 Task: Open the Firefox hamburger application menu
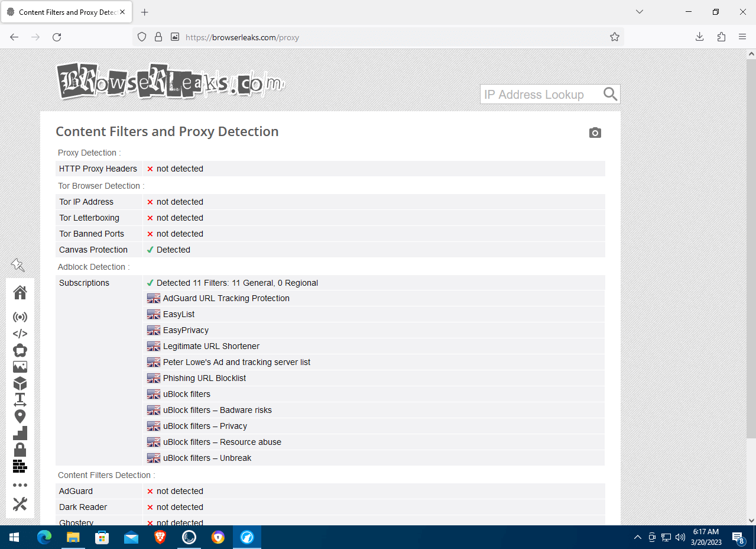[742, 37]
